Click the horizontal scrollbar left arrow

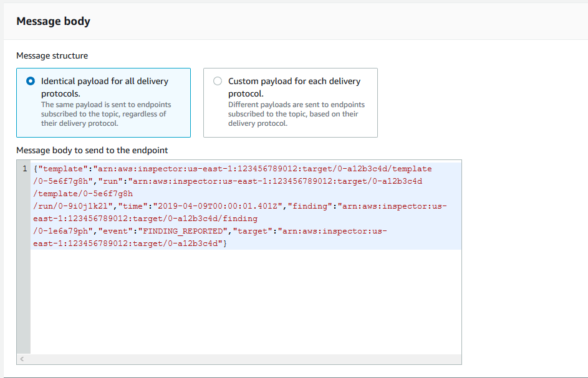click(22, 359)
